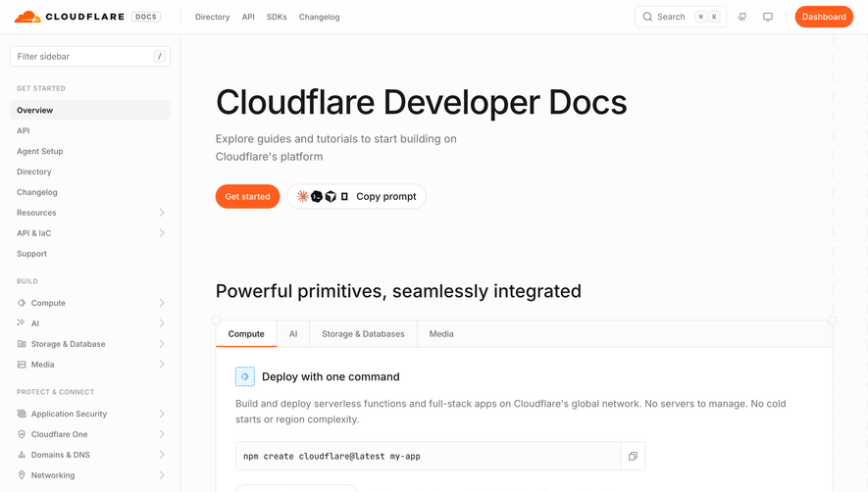
Task: Open Changelog in the top navigation
Action: [x=320, y=17]
